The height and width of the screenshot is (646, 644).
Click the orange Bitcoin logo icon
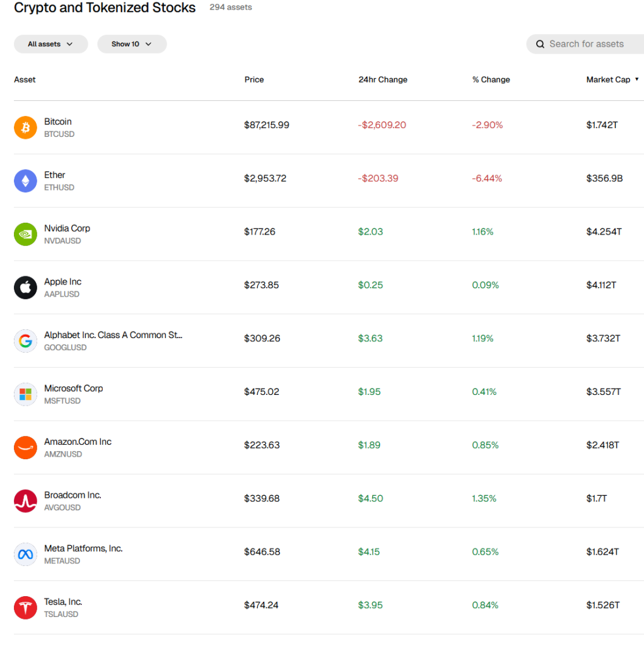point(25,127)
